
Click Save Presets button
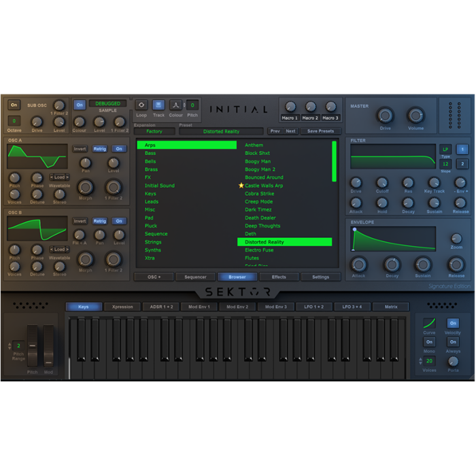pyautogui.click(x=320, y=131)
